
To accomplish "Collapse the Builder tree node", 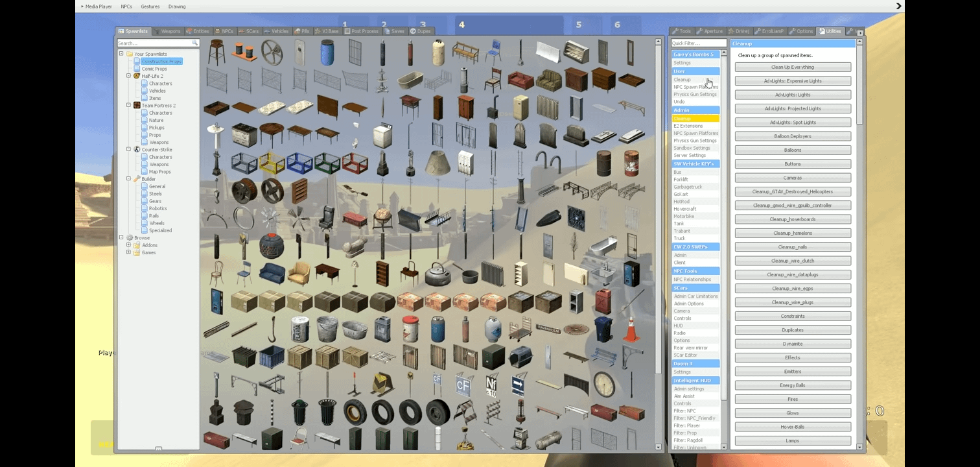I will point(128,178).
